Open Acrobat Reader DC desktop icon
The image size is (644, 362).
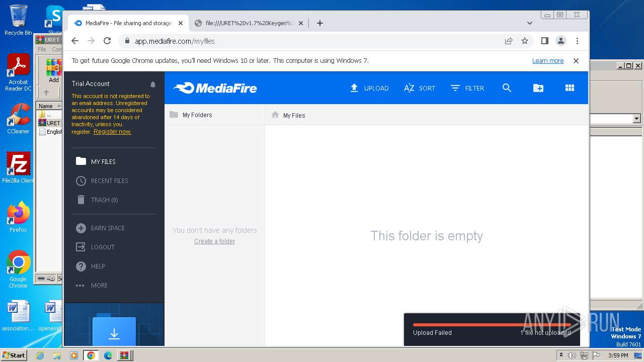tap(18, 73)
